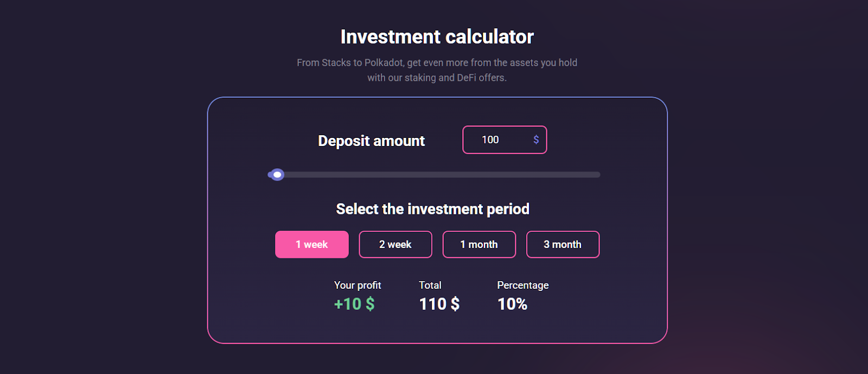Click the 'Your profit' label
Image resolution: width=868 pixels, height=374 pixels.
(x=358, y=286)
